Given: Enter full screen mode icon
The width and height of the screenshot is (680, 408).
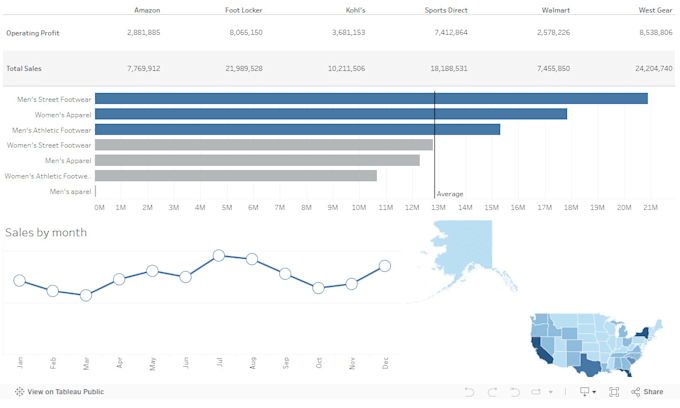Looking at the screenshot, I should (x=614, y=392).
